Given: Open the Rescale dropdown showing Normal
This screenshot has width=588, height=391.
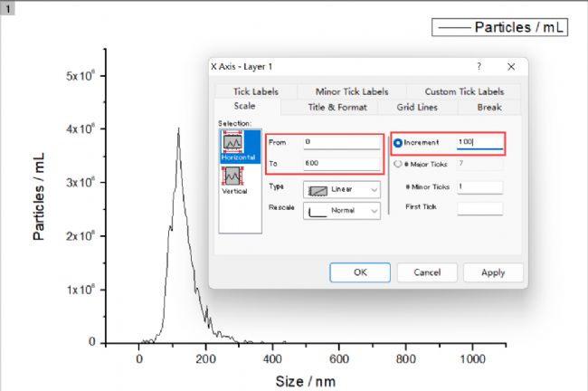Looking at the screenshot, I should click(x=342, y=210).
